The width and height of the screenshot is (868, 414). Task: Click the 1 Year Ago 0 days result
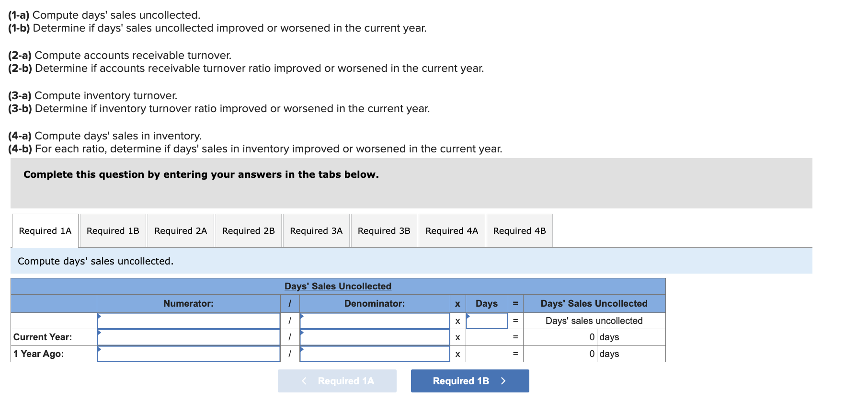tap(594, 354)
